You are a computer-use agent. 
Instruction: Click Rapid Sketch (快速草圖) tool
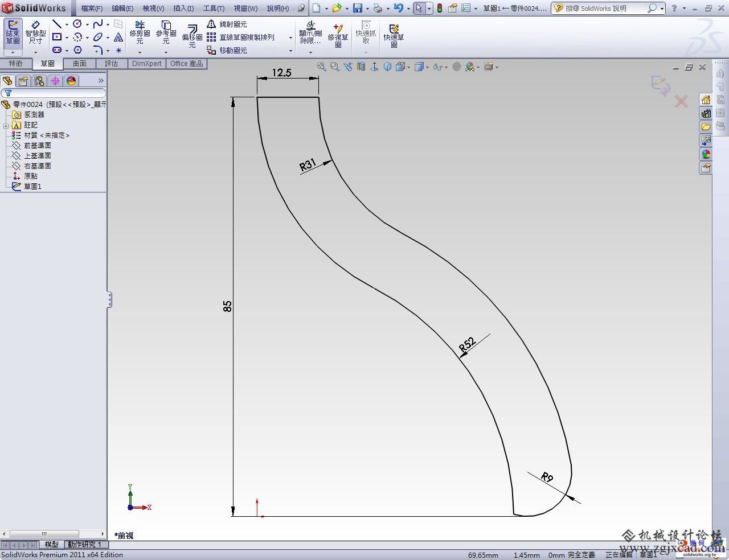[394, 35]
